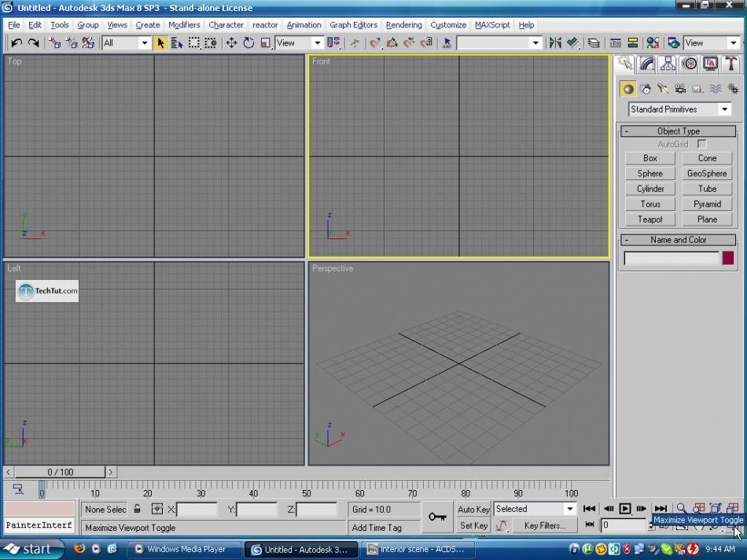Screen dimensions: 747x560
Task: Open the Mirror tool
Action: click(x=555, y=43)
